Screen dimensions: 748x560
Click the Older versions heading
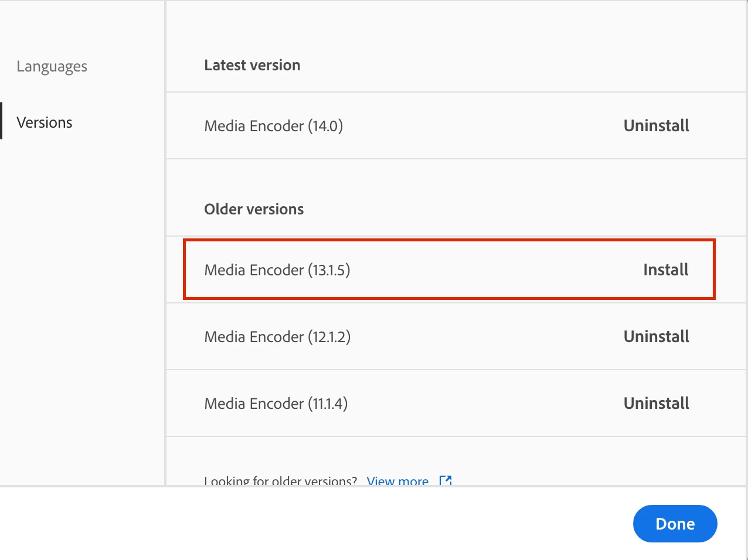254,209
